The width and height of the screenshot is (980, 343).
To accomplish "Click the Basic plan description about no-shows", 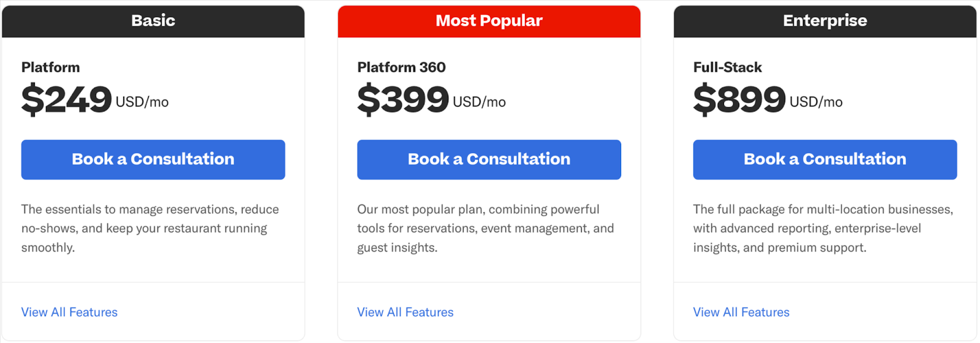I will 150,228.
